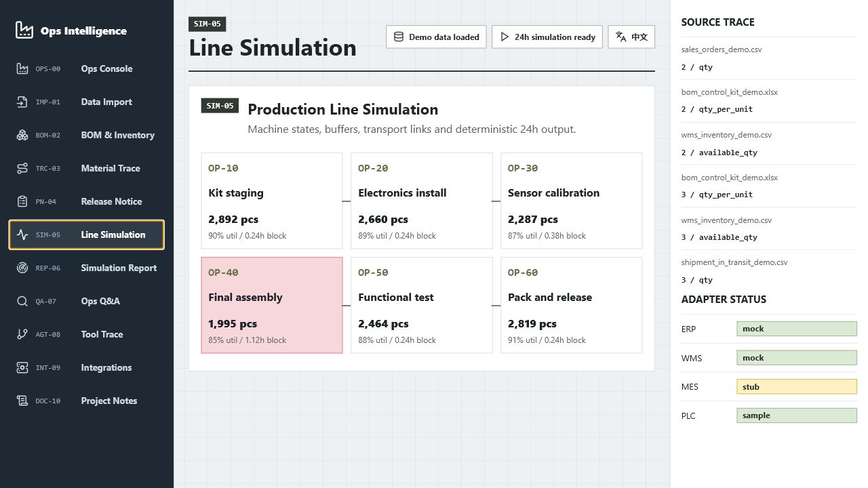This screenshot has width=868, height=488.
Task: Click the MES stub status badge
Action: (x=797, y=387)
